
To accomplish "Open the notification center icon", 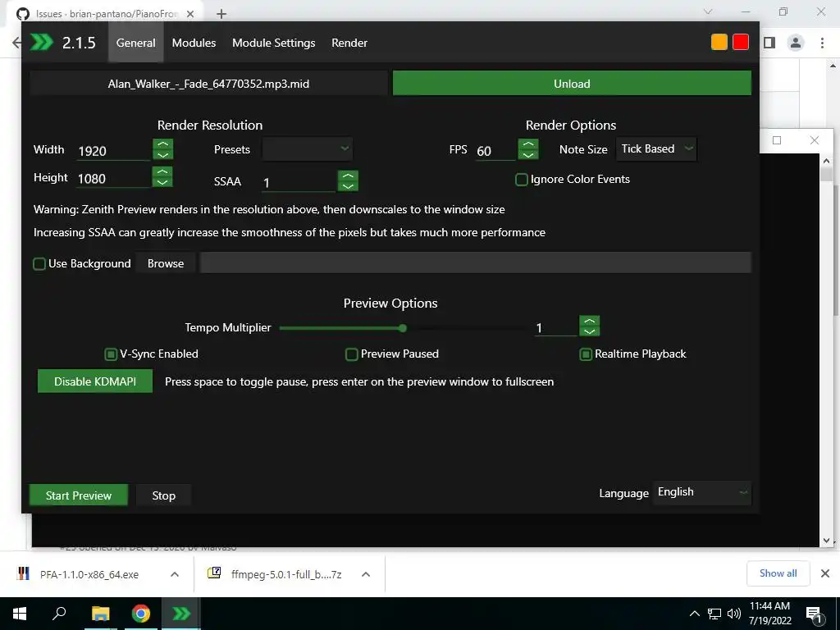I will (x=814, y=614).
